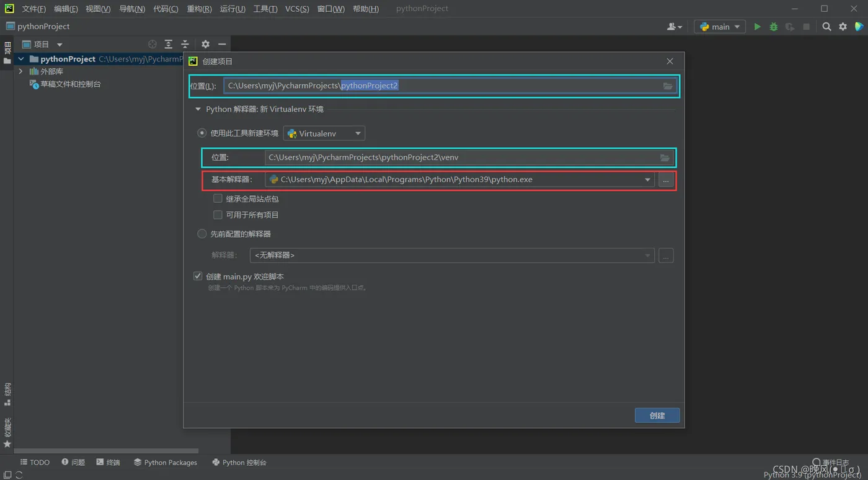Toggle tool window quick-access icon in status bar
This screenshot has height=480, width=868.
pos(7,475)
